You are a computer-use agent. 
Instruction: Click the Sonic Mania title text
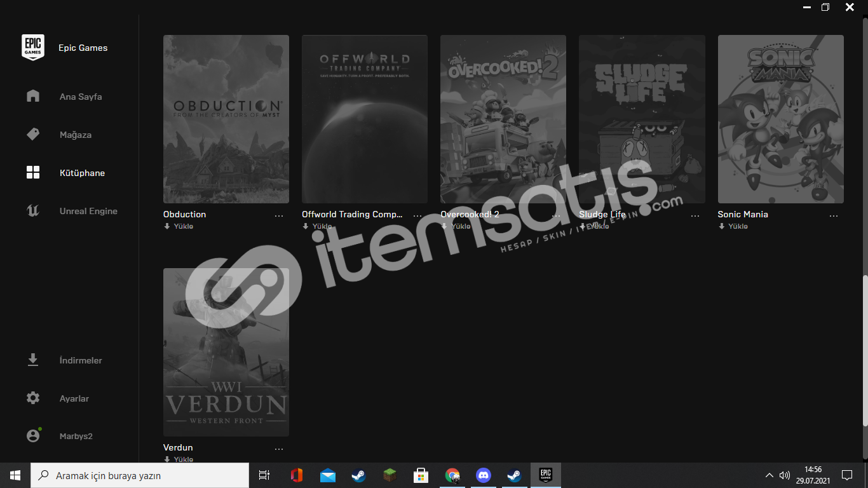coord(743,214)
